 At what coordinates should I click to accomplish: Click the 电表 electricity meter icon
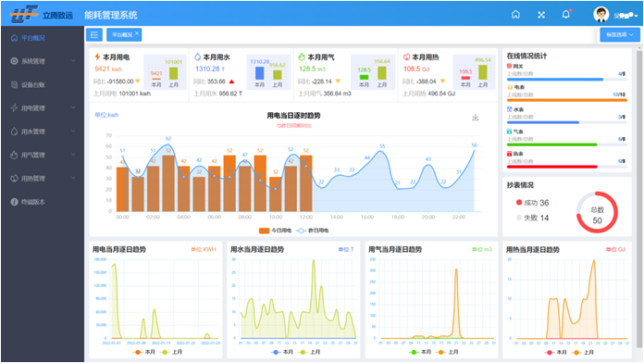[510, 87]
